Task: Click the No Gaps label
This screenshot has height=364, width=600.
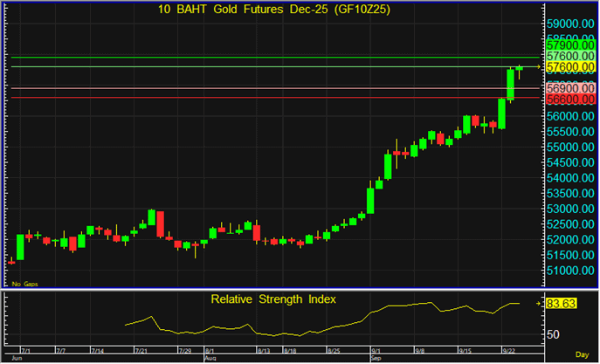Action: 23,285
